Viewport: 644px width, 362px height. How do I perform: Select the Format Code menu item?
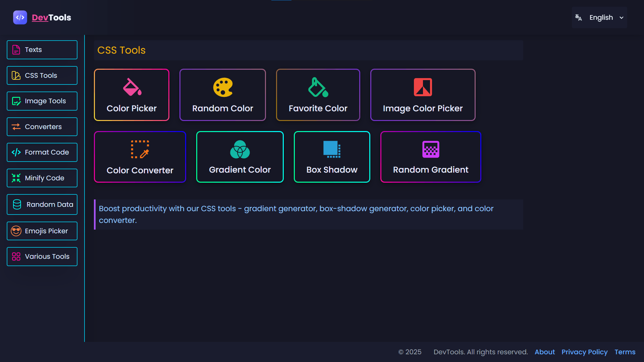pyautogui.click(x=42, y=152)
